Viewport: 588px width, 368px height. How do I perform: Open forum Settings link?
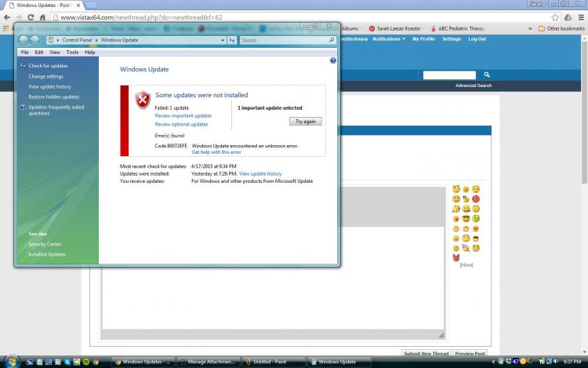coord(451,39)
